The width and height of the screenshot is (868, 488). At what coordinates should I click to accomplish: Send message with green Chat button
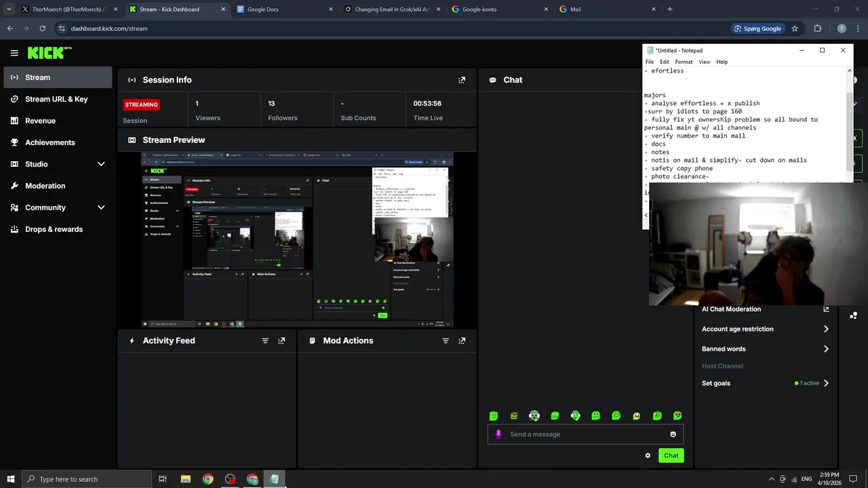(x=671, y=455)
